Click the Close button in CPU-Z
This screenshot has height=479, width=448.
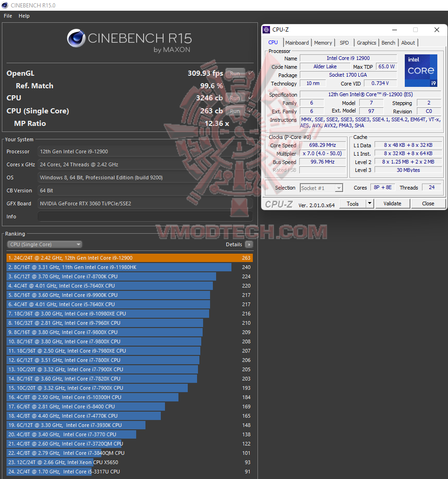[x=428, y=203]
